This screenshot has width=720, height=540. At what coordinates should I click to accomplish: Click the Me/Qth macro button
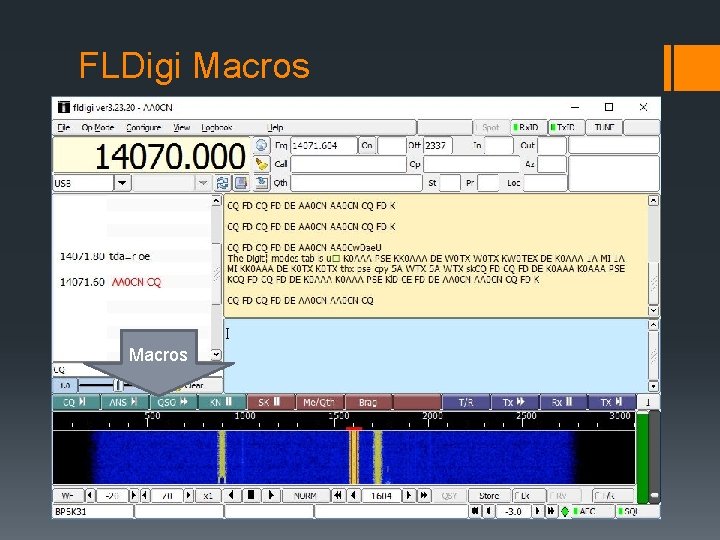pyautogui.click(x=320, y=402)
